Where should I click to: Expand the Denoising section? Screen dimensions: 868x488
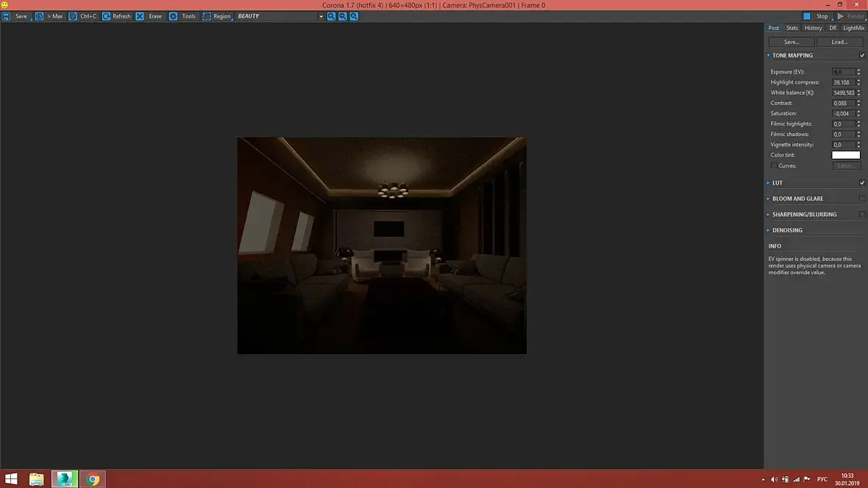coord(769,230)
